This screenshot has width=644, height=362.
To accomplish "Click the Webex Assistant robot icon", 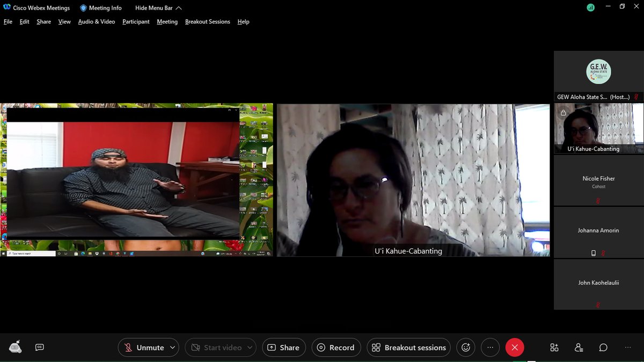I will coord(16,348).
